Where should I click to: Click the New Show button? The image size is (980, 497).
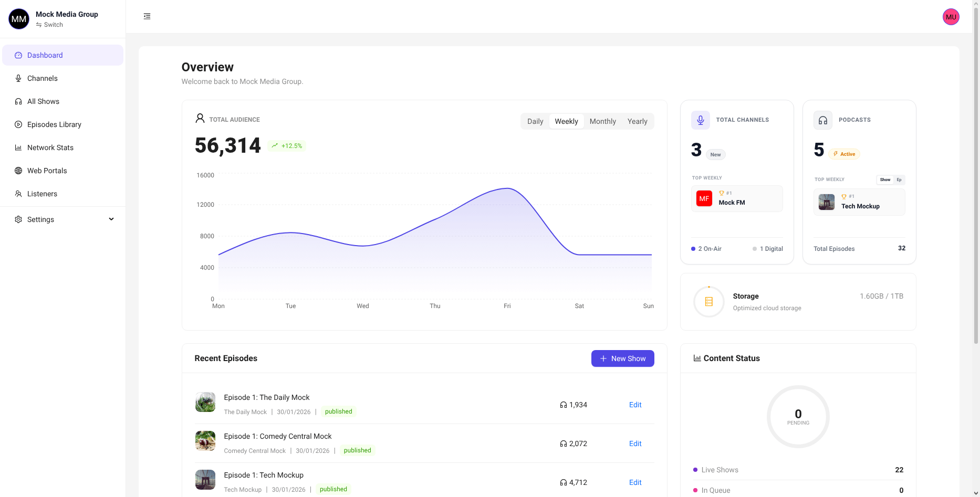(x=622, y=358)
